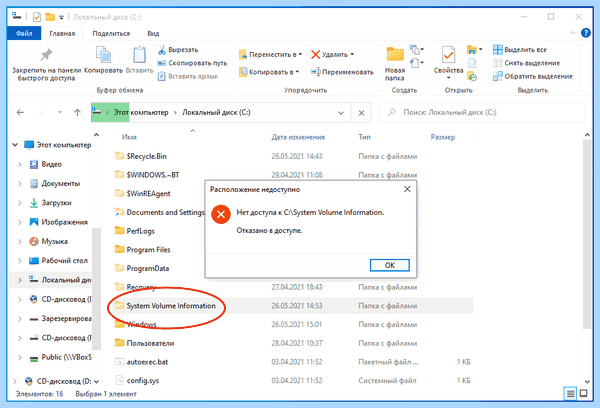Click Скопировать путь (Copy path)
Viewport: 600px width, 408px height.
coord(192,63)
